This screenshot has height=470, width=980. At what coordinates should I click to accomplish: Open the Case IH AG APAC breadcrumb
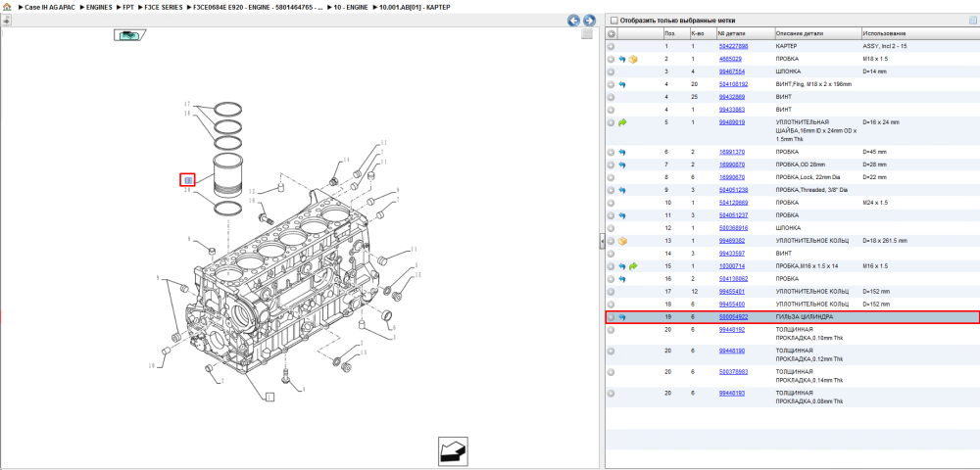click(49, 7)
